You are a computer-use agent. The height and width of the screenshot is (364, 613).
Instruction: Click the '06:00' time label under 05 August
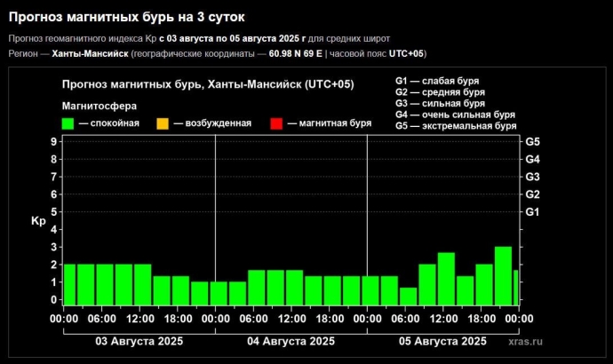(x=405, y=319)
